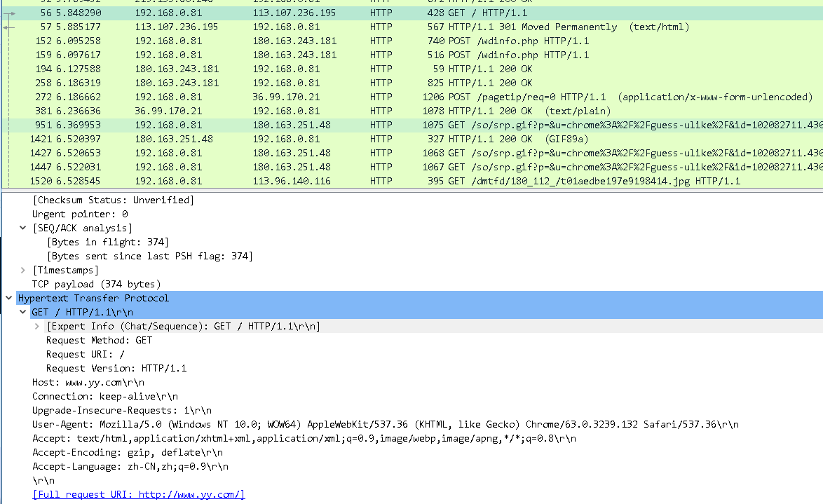Select the Accept-Language header line
Screen dimensions: 823x504
[x=130, y=466]
